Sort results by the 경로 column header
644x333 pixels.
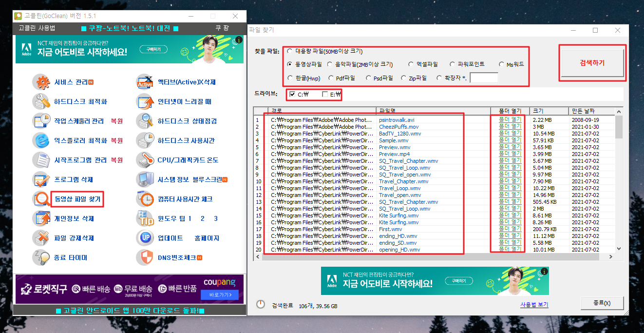(322, 111)
